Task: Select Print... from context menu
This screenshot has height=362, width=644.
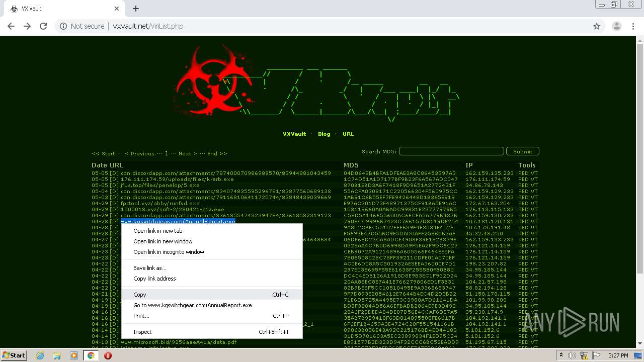Action: [212, 316]
